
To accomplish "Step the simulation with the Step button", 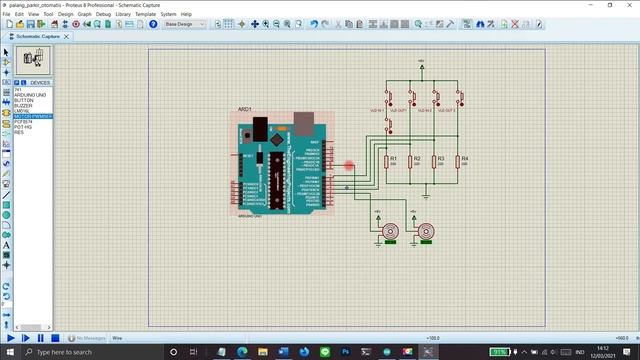I will pos(25,338).
